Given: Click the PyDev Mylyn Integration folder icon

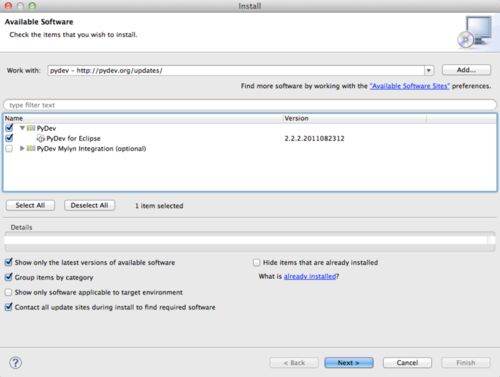Looking at the screenshot, I should click(x=31, y=148).
